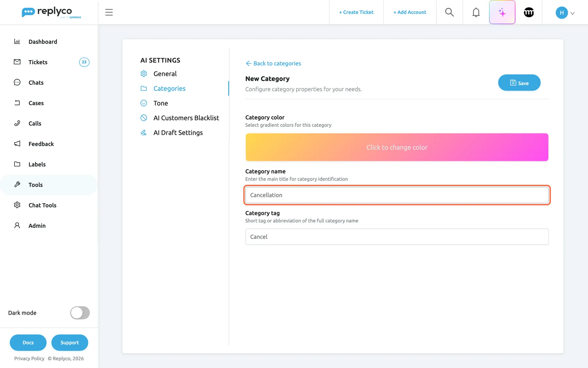Viewport: 588px width, 368px height.
Task: Click the Chat Tools gear icon
Action: click(x=17, y=205)
